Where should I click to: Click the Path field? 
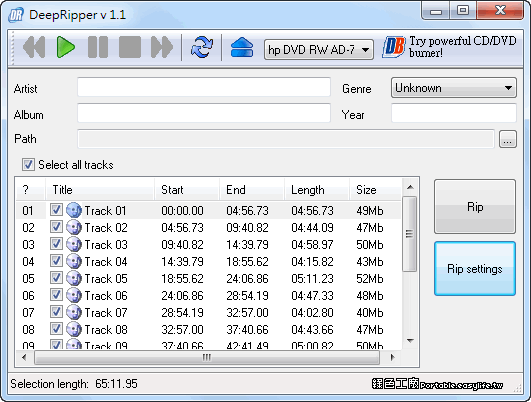click(286, 139)
